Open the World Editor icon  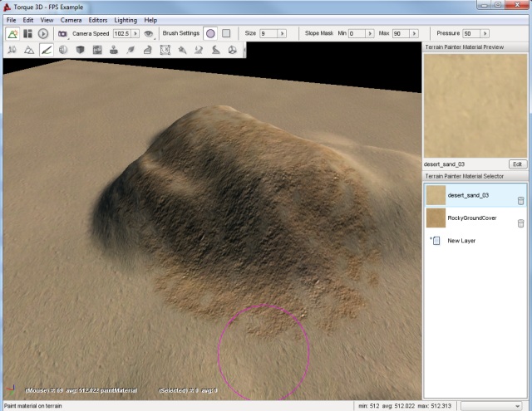coord(12,34)
